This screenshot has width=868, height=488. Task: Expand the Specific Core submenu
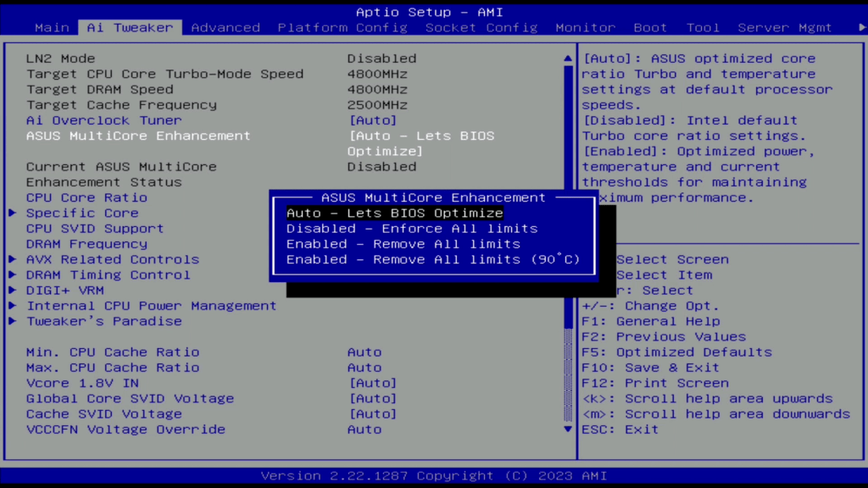pos(82,213)
